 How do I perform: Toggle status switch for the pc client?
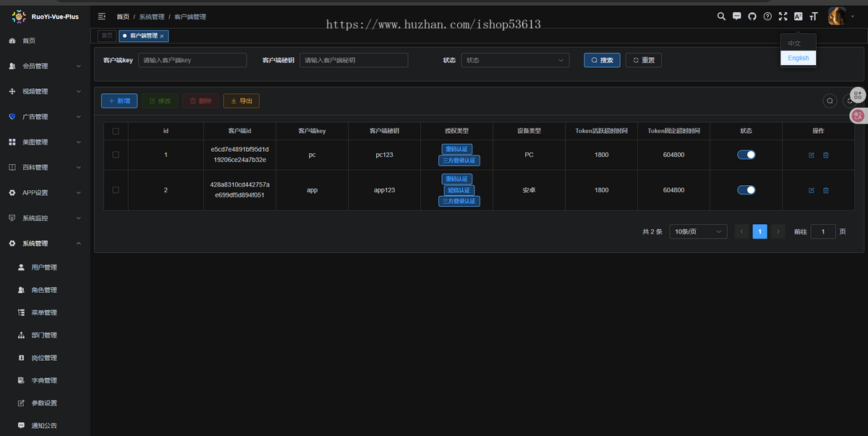point(746,155)
